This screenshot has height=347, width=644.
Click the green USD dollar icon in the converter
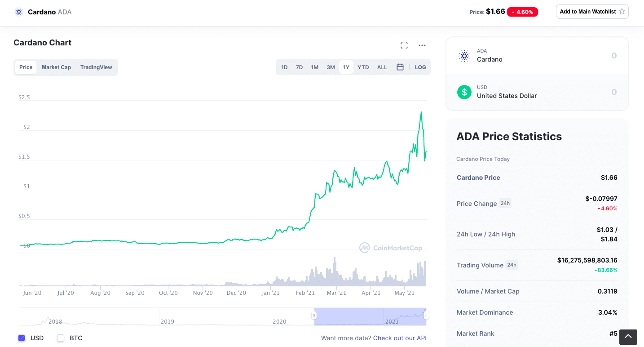click(464, 92)
